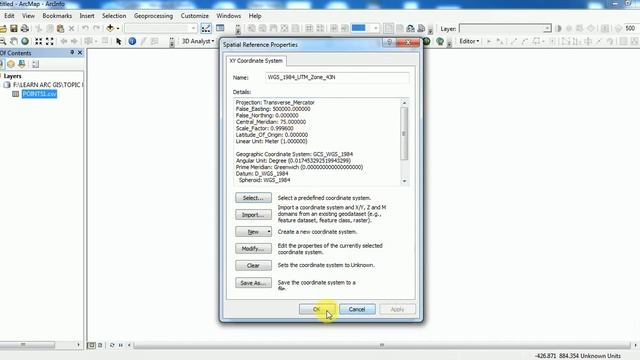Go forward to the next extent
The width and height of the screenshot is (640, 360).
coord(74,41)
